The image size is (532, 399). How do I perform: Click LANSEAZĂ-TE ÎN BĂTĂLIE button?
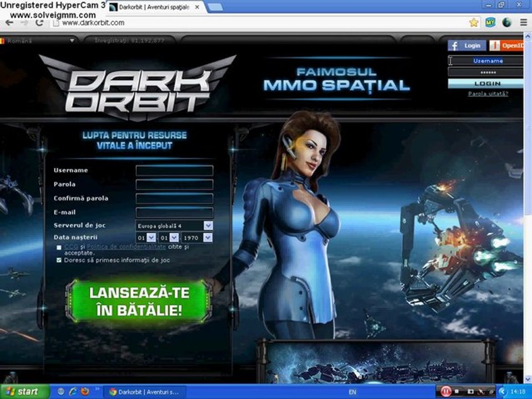[139, 301]
